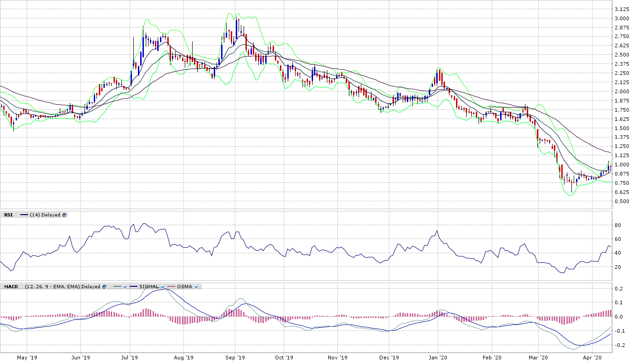Click the MACD (12, 26, 9 - EMA, EMA) parameters
Screen dimensions: 633x364
[53, 286]
